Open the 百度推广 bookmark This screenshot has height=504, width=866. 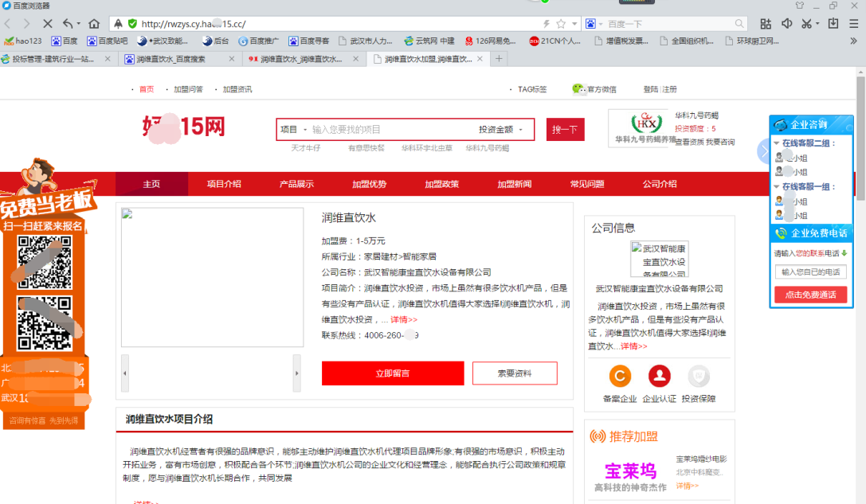point(258,41)
